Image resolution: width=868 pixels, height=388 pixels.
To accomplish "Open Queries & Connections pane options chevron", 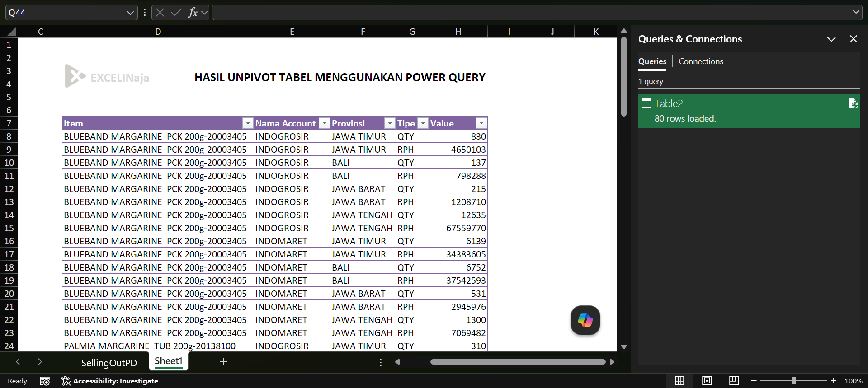I will click(x=831, y=39).
